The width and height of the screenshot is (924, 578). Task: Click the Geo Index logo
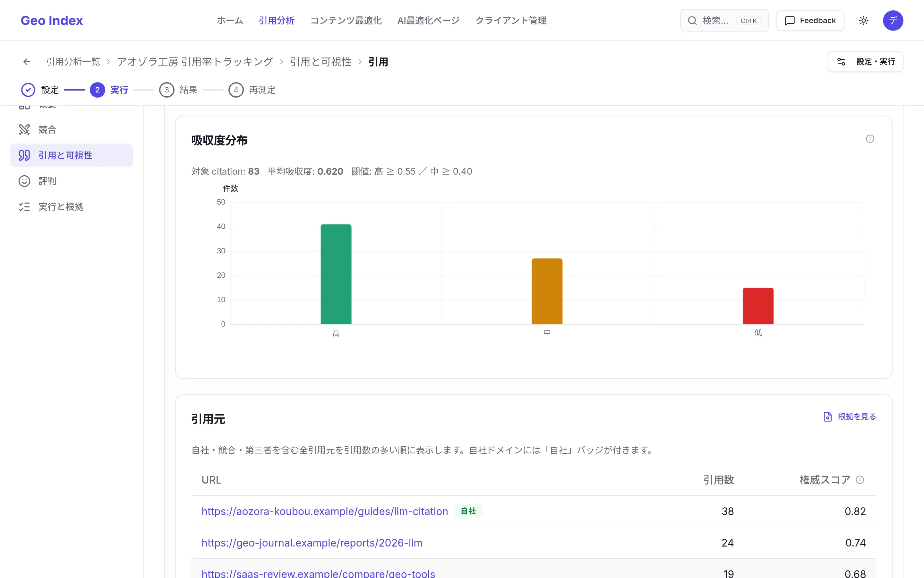(x=52, y=20)
